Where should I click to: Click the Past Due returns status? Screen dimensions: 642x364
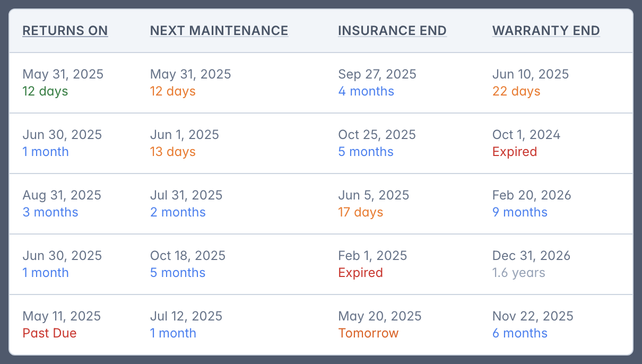49,333
